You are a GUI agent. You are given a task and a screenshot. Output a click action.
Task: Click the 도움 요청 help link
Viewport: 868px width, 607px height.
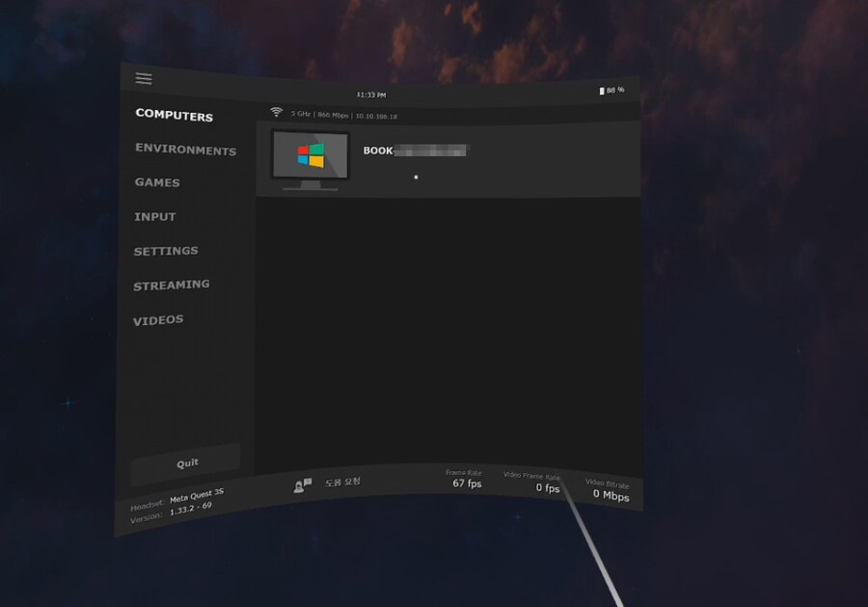click(x=344, y=481)
